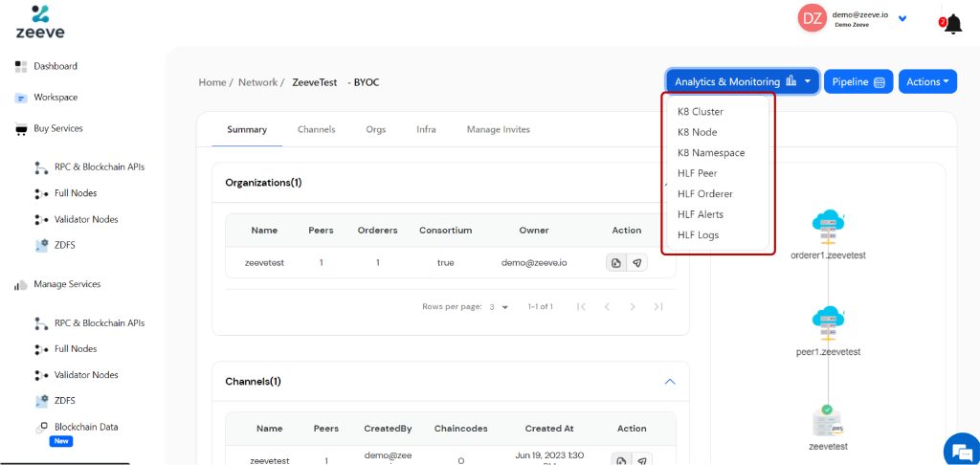Click the orderer1.zeevetest node icon

(828, 227)
